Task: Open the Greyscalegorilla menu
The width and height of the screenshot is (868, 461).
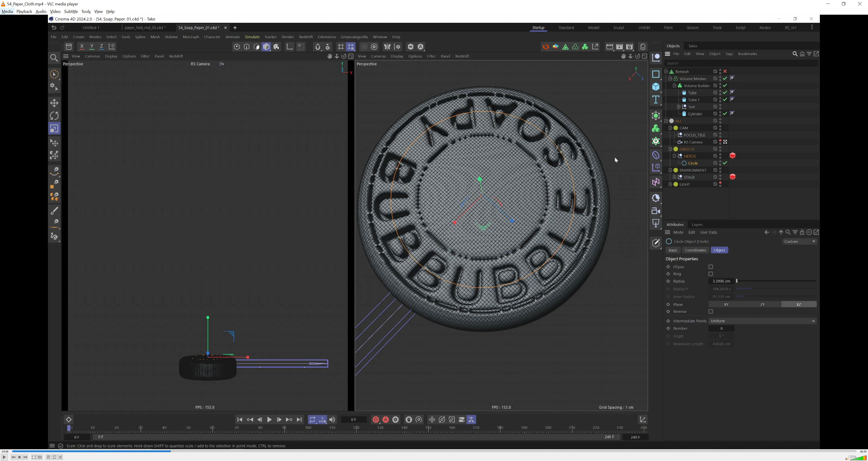Action: (x=354, y=37)
